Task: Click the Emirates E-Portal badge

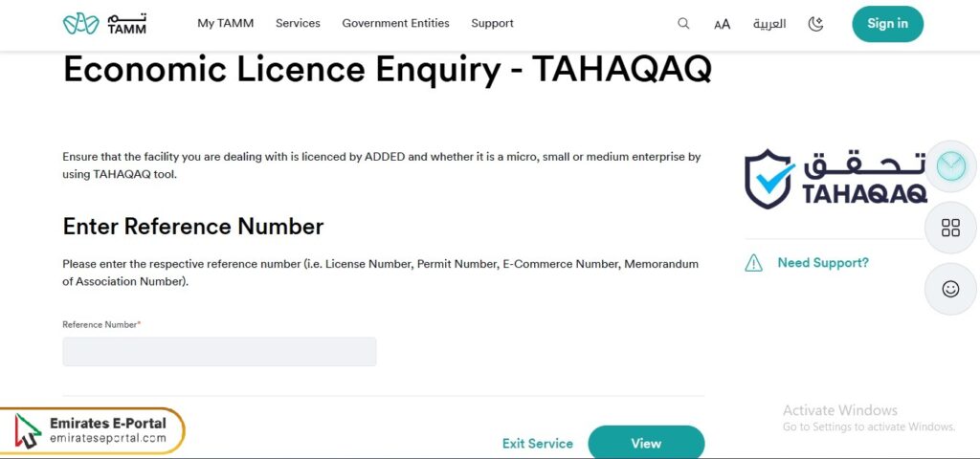Action: pos(92,430)
